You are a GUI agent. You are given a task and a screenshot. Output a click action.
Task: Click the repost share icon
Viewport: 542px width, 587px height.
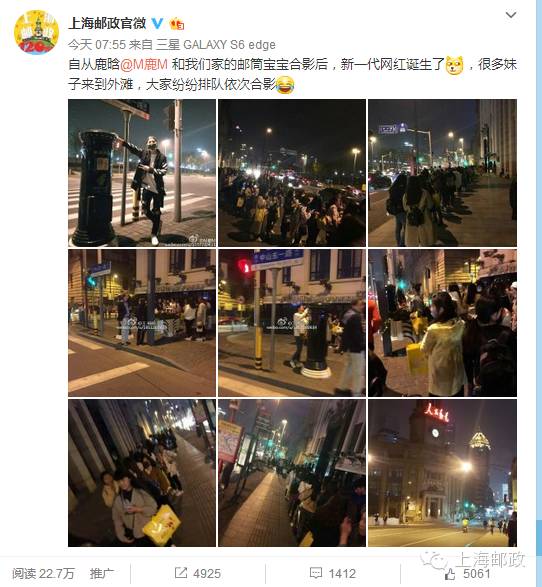[x=181, y=572]
